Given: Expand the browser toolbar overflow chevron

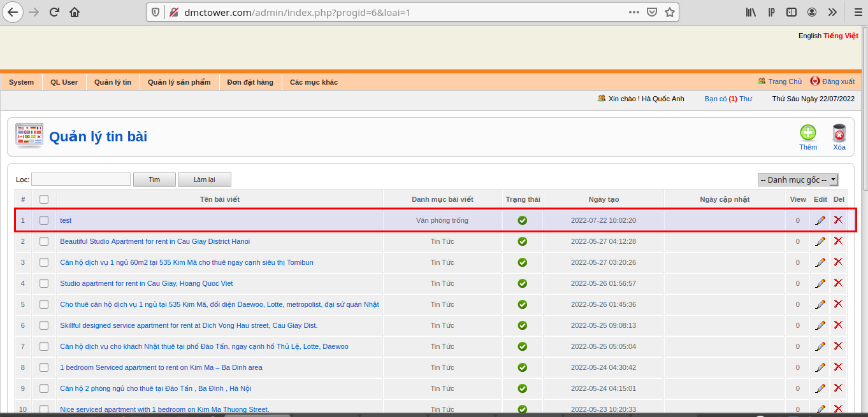Looking at the screenshot, I should (832, 12).
